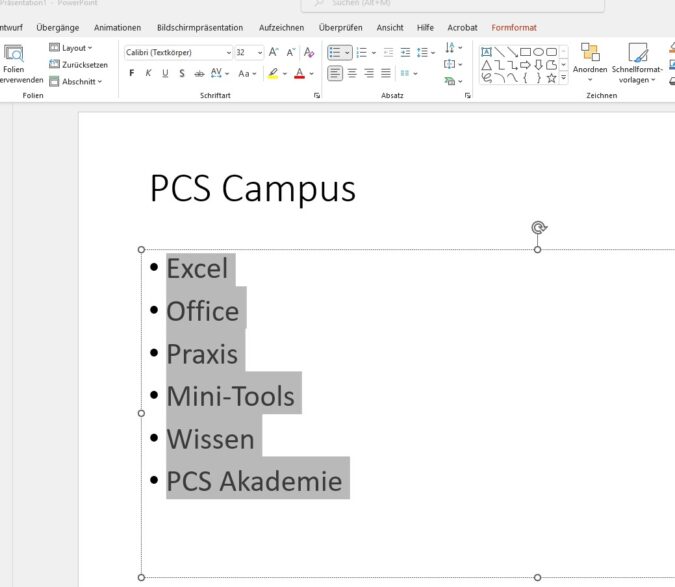The height and width of the screenshot is (587, 675).
Task: Open the Hilfe tab
Action: (x=425, y=28)
